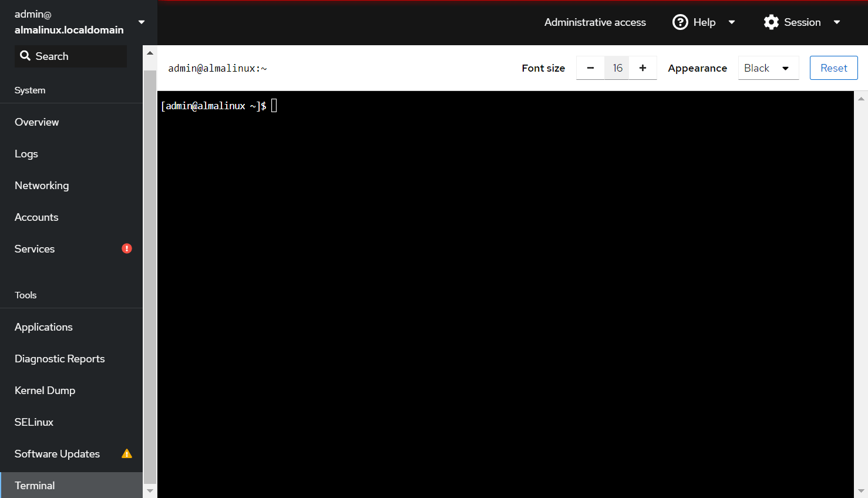Decrease terminal font size with minus button

pyautogui.click(x=590, y=68)
